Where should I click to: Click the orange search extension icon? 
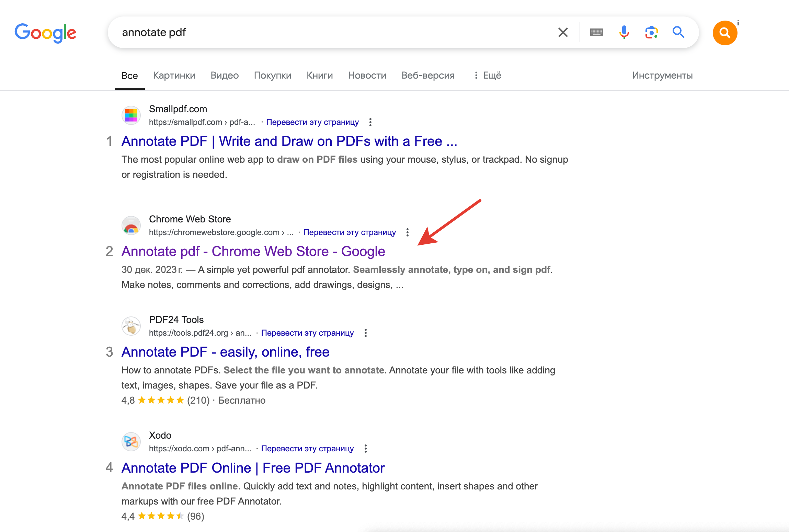click(725, 33)
